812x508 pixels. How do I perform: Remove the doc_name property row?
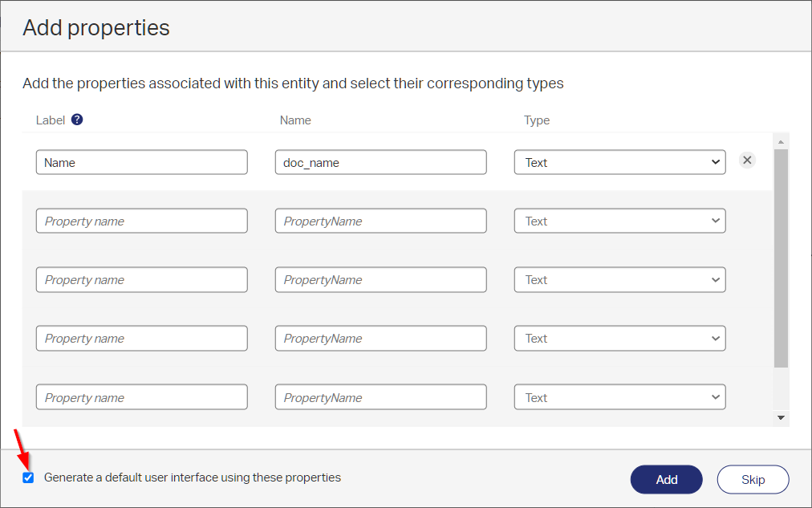click(x=747, y=160)
